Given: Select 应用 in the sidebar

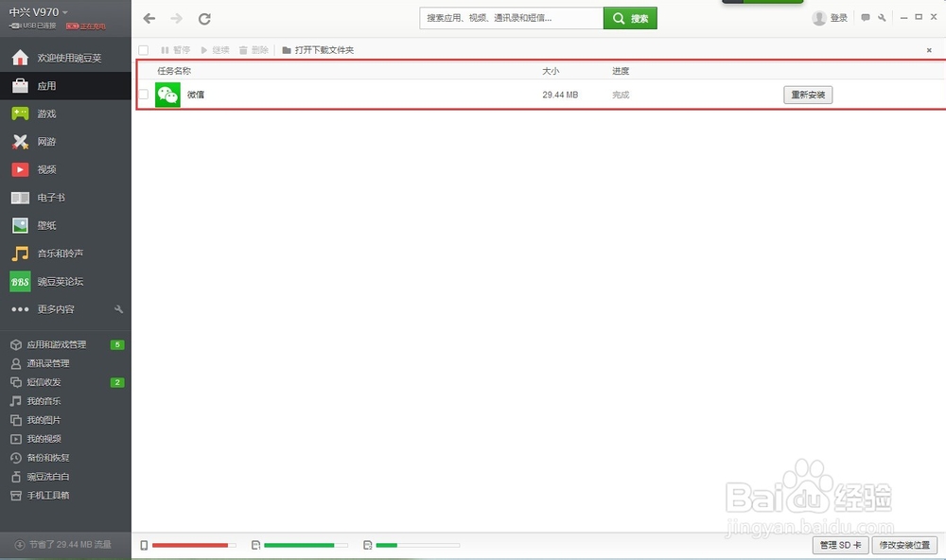Looking at the screenshot, I should pos(66,86).
